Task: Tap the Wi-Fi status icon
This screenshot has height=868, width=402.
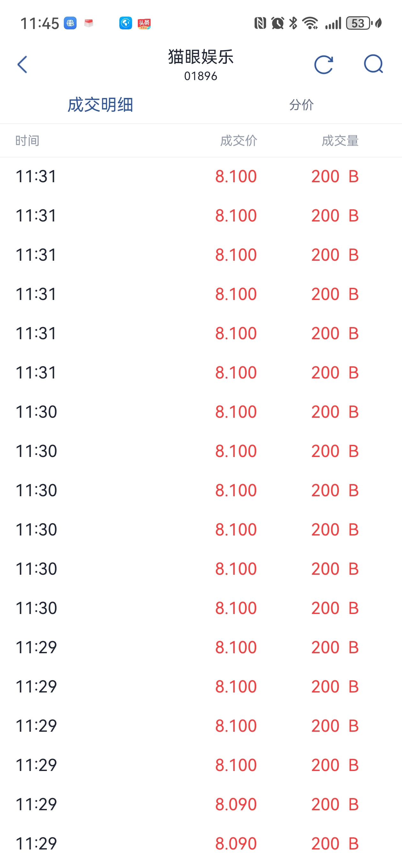Action: click(x=310, y=23)
